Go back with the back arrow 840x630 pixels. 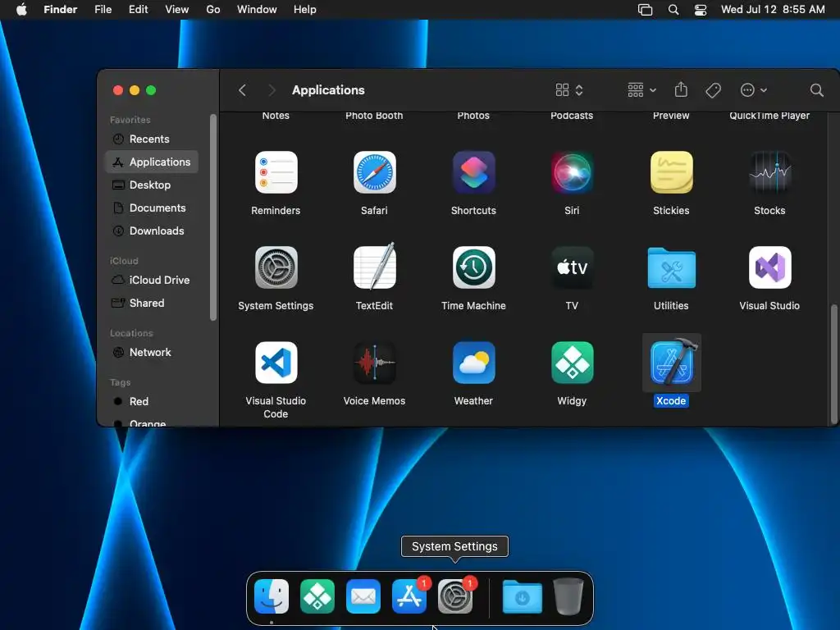coord(242,90)
